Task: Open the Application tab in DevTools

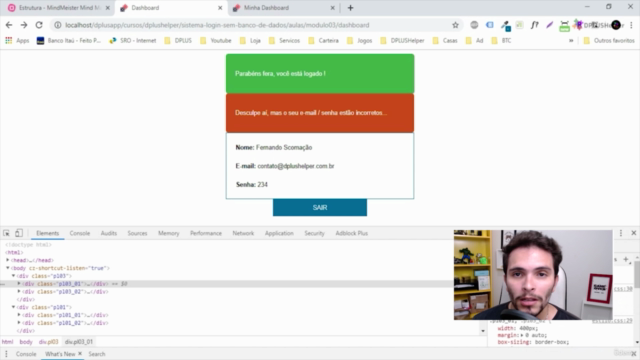Action: click(279, 233)
